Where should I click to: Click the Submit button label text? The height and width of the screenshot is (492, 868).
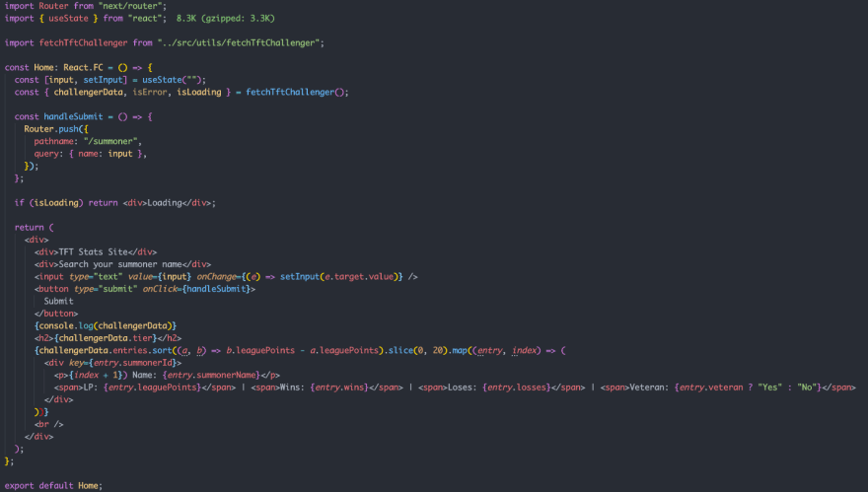[58, 301]
